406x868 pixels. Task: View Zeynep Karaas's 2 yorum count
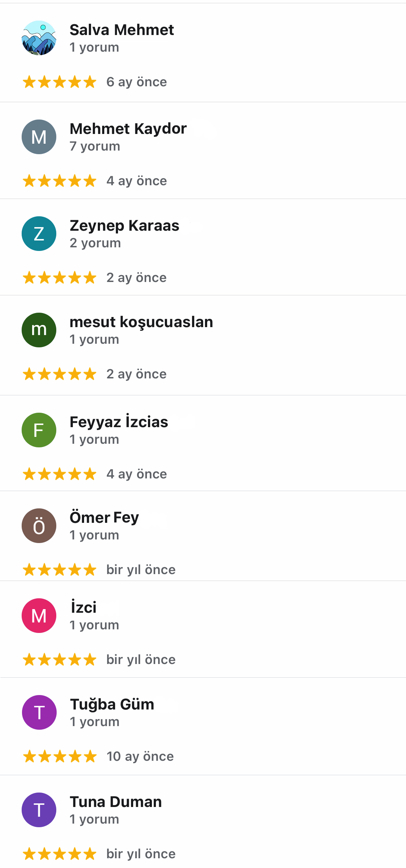pos(95,243)
